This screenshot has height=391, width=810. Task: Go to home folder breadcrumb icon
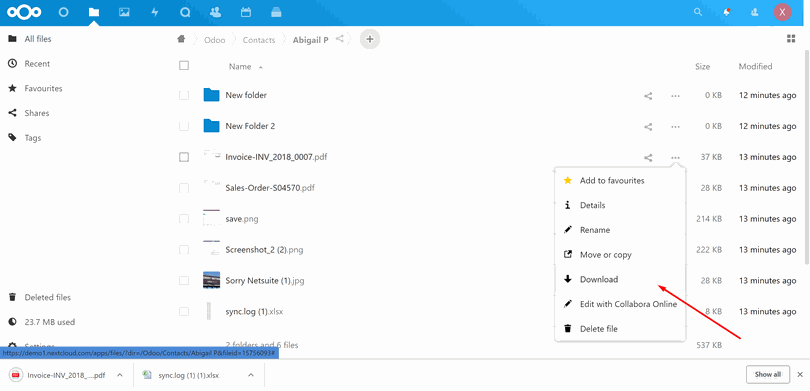tap(181, 39)
